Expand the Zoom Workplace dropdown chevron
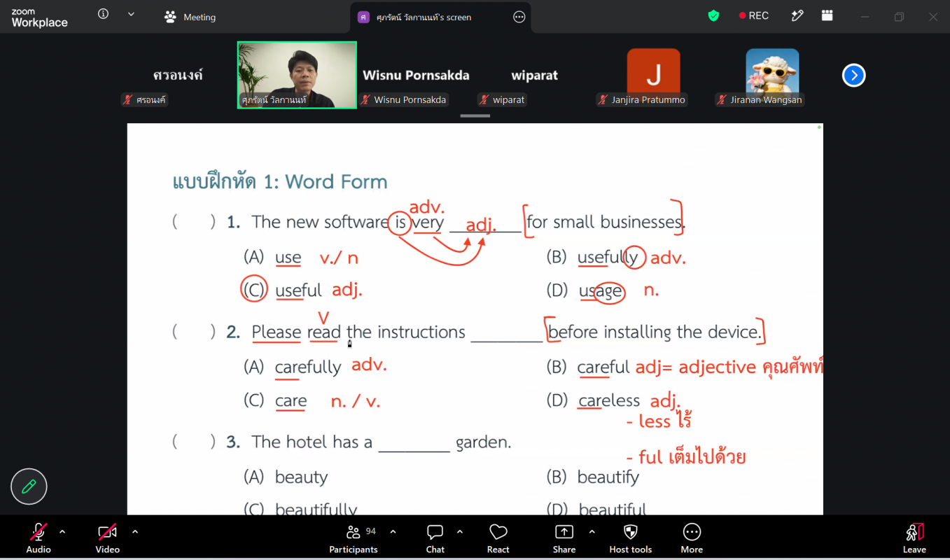This screenshot has width=950, height=560. tap(131, 14)
